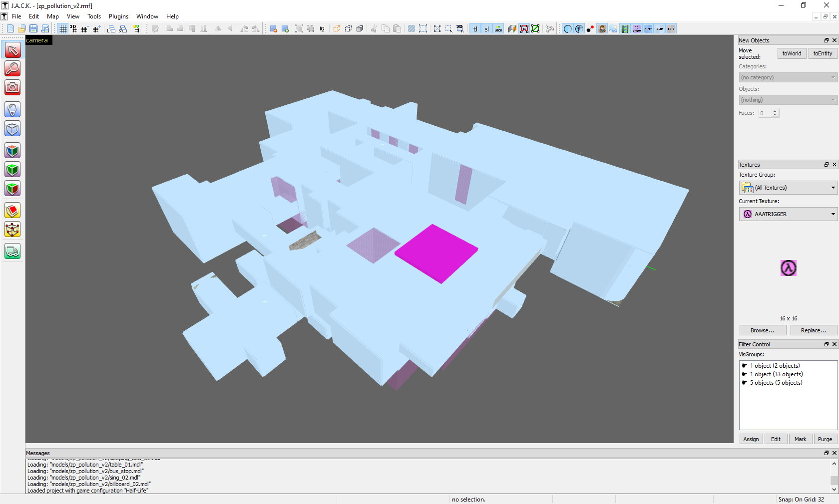
Task: Toggle texture lock 'tl' button
Action: (475, 29)
